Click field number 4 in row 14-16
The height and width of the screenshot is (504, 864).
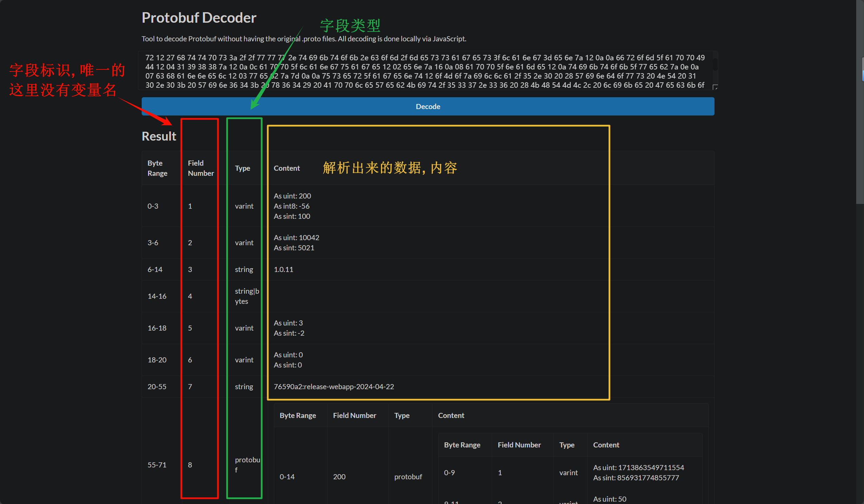tap(190, 296)
